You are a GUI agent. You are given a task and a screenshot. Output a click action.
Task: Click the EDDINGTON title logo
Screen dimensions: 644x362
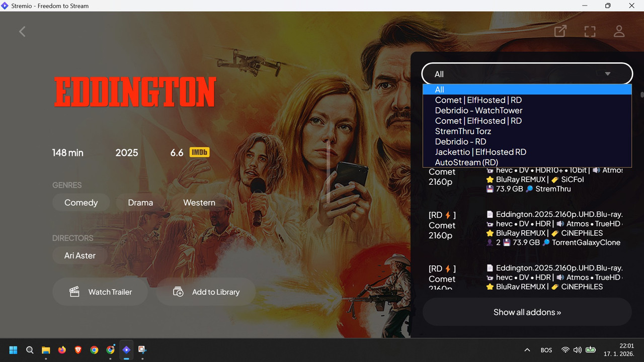point(135,92)
